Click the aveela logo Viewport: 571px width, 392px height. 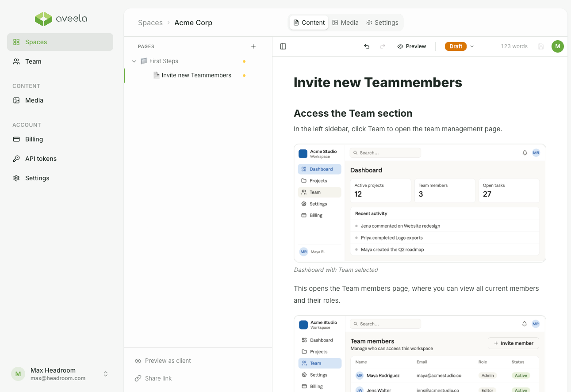(61, 19)
